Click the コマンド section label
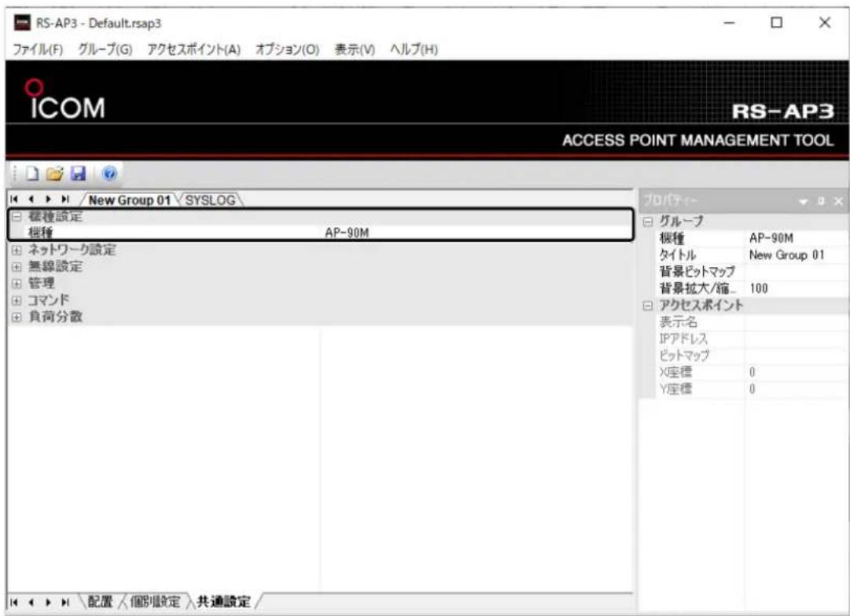Screen dimensions: 850x616 pos(49,300)
